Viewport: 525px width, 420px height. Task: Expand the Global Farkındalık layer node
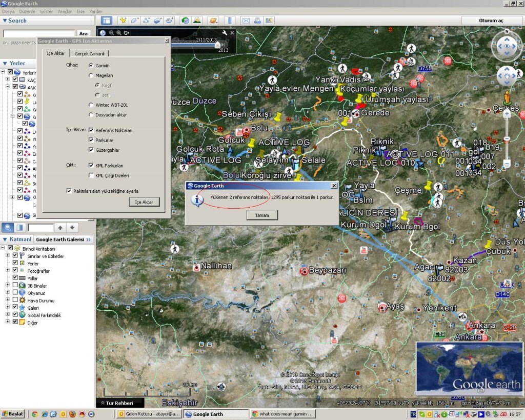coord(7,314)
